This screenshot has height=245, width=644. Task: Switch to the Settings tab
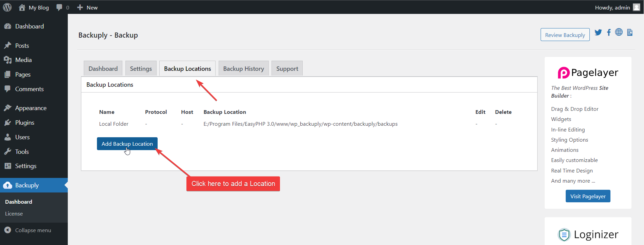tap(141, 68)
